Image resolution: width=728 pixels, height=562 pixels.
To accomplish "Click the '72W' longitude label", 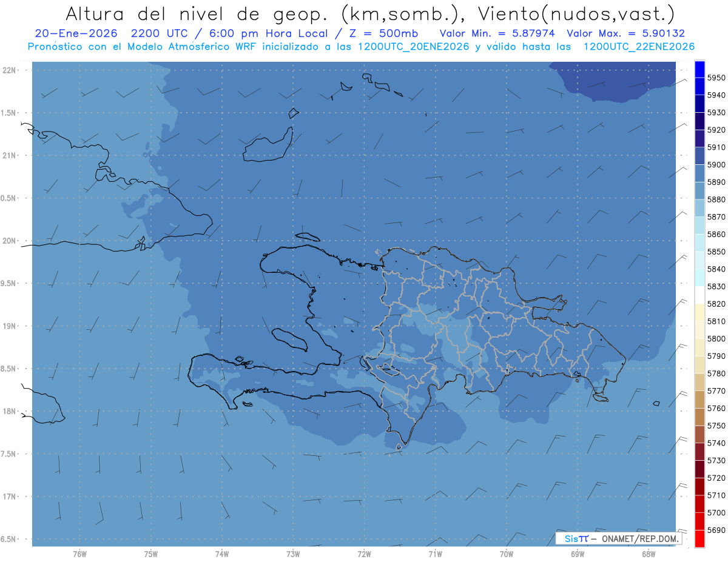I will click(x=364, y=554).
